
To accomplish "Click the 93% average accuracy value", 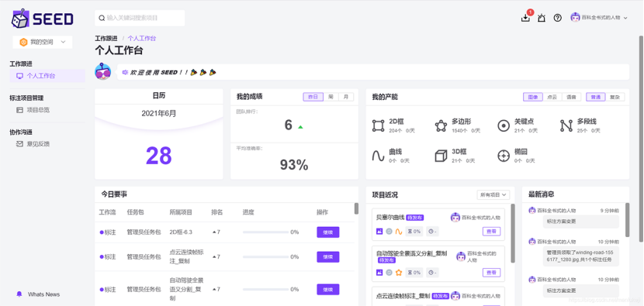I will [x=294, y=165].
